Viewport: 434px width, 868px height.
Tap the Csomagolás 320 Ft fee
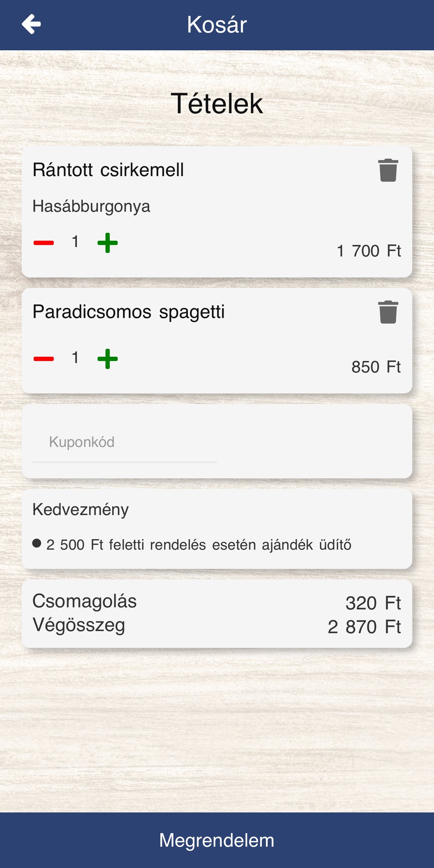click(373, 603)
